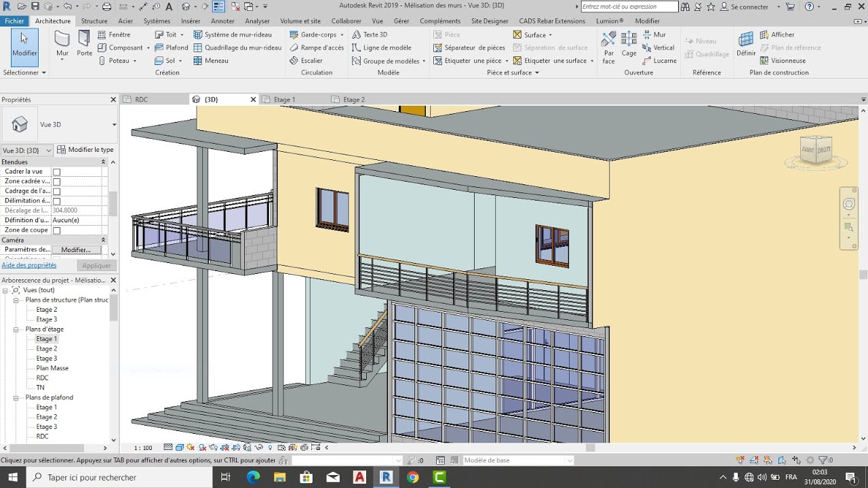868x488 pixels.
Task: Click the Afficher work plane tool
Action: click(x=777, y=35)
